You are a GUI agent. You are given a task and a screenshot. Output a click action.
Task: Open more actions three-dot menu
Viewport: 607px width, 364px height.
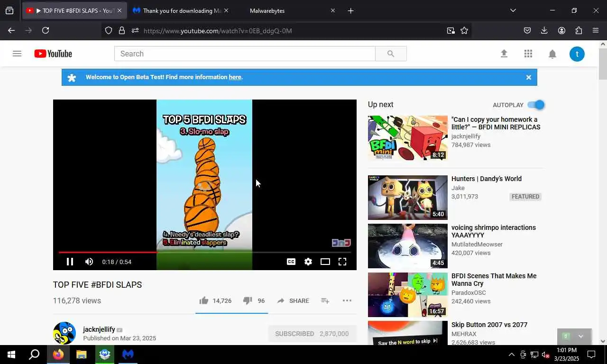pyautogui.click(x=347, y=300)
